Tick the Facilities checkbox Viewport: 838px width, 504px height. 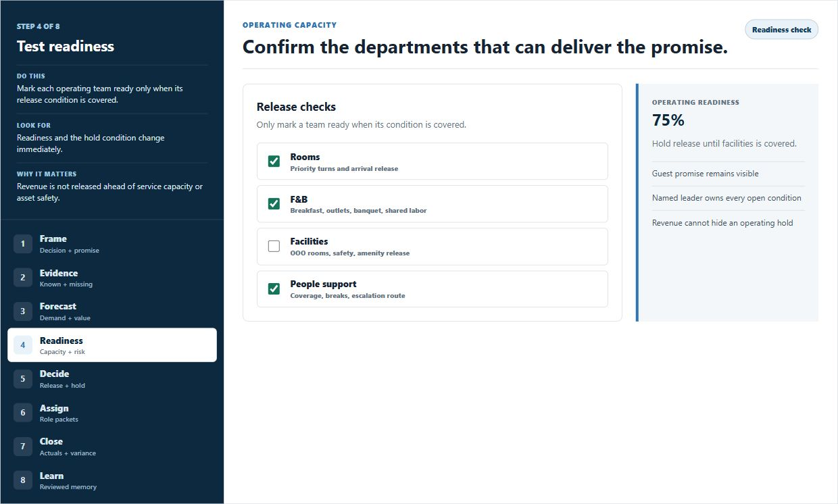pos(274,246)
